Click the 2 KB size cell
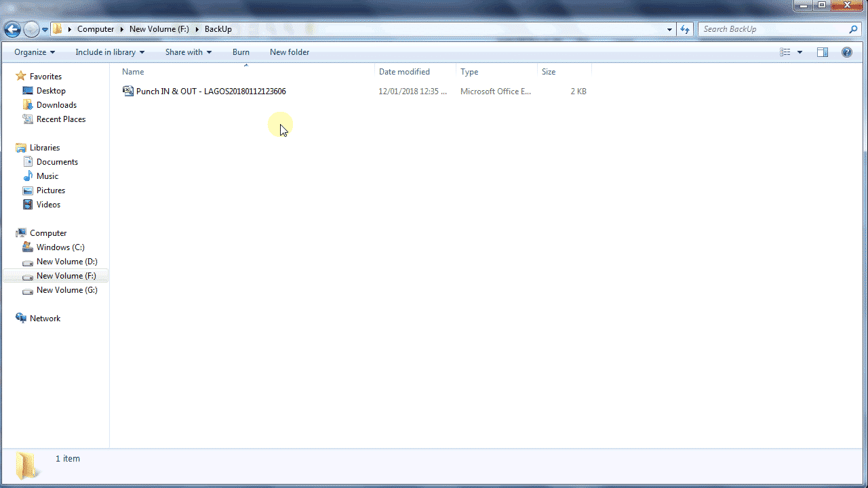Viewport: 868px width, 488px height. pos(578,91)
